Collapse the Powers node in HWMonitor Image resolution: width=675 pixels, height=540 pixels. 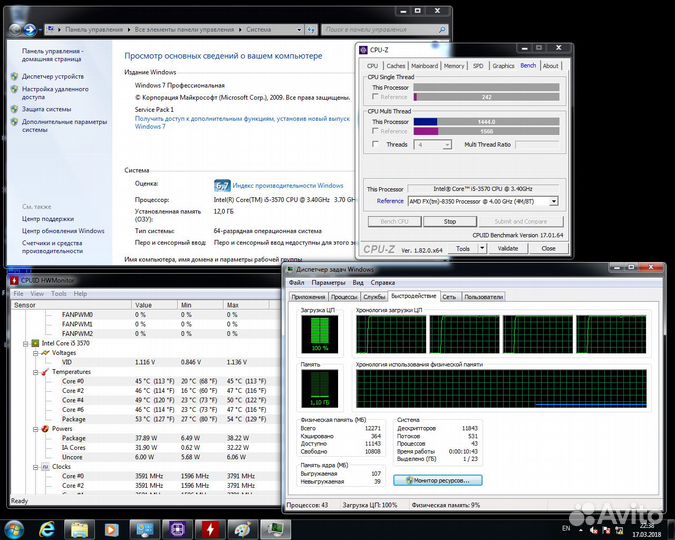tap(36, 429)
